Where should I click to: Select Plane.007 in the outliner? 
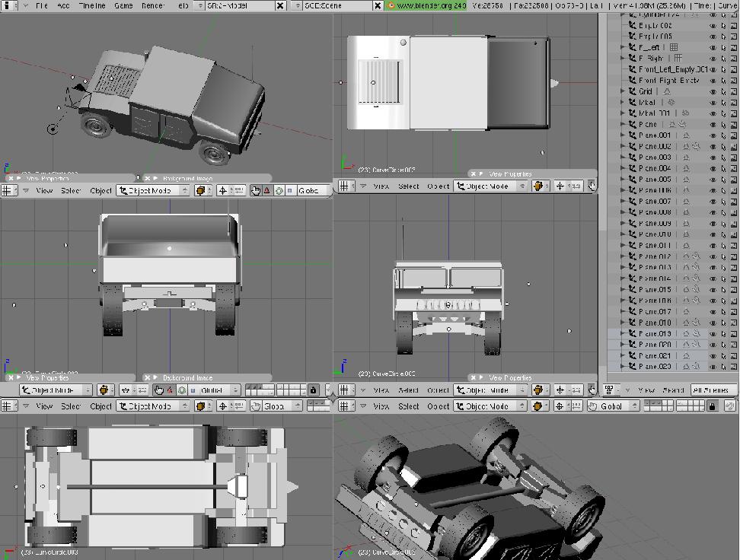click(655, 202)
